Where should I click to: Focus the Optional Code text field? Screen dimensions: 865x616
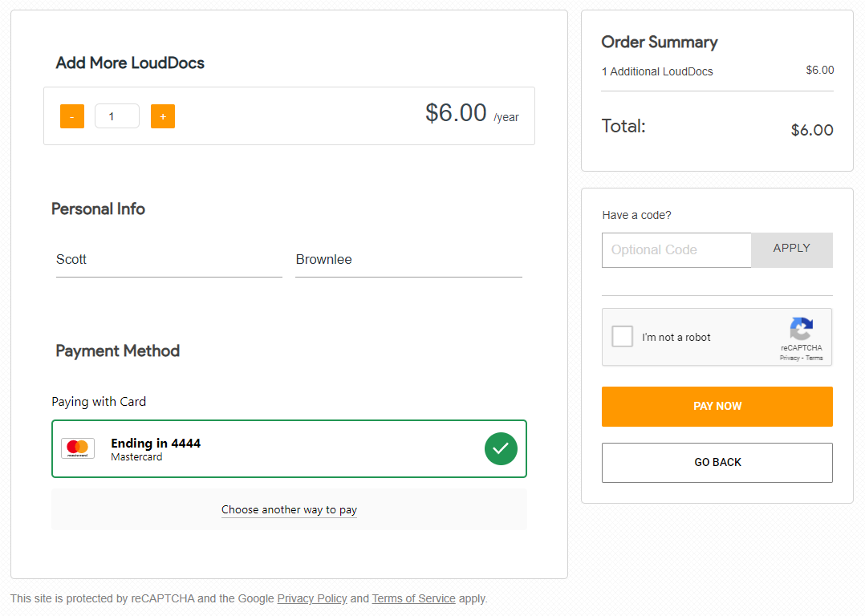pyautogui.click(x=676, y=250)
